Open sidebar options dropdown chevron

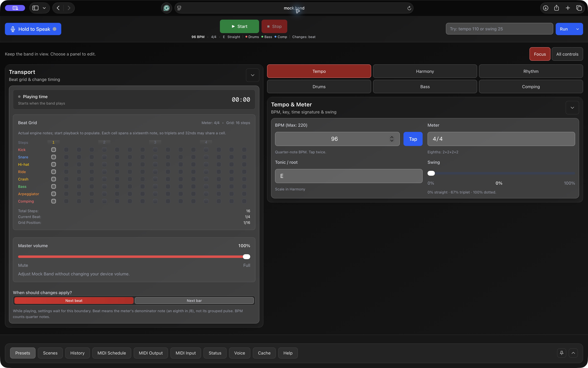[44, 8]
